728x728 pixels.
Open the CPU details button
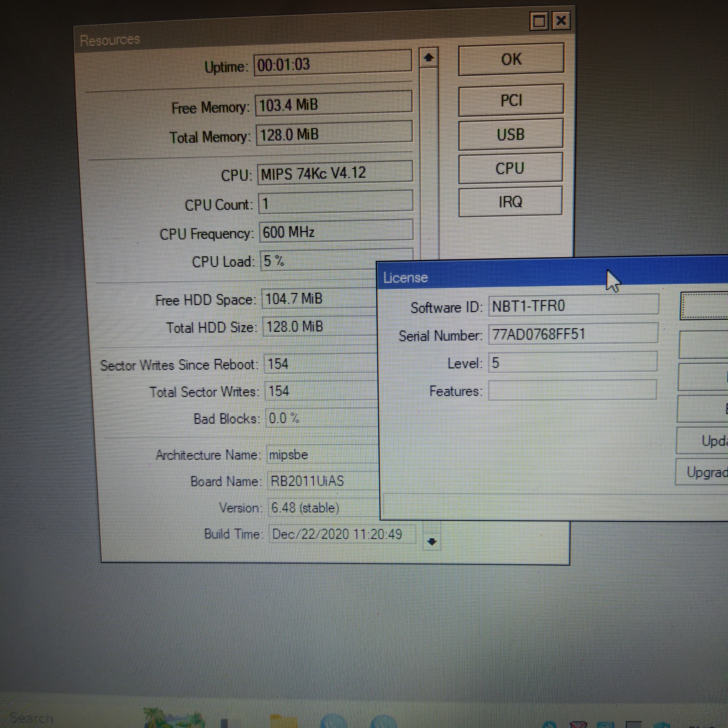click(510, 168)
